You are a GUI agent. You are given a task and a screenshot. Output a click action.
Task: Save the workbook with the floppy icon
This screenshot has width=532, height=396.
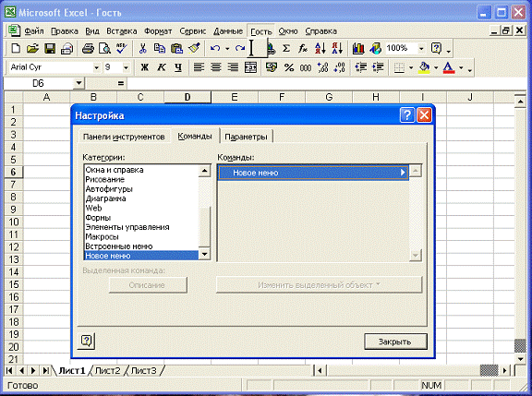(x=50, y=49)
